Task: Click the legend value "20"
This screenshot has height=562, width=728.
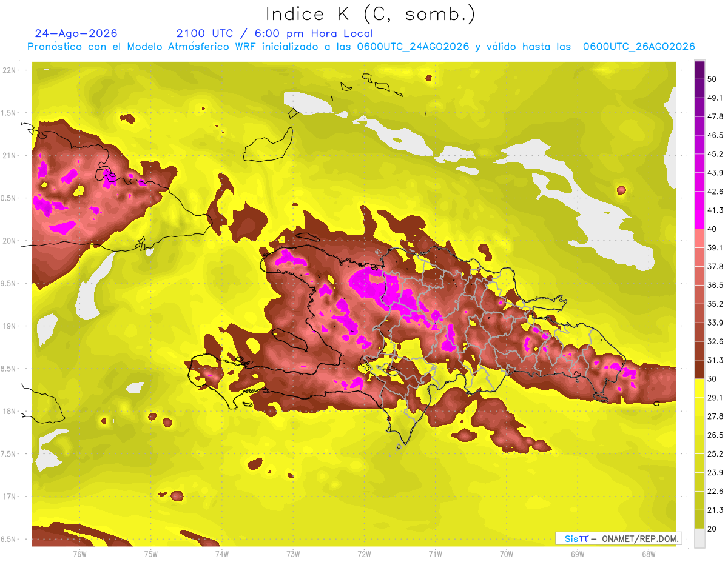Action: (712, 529)
